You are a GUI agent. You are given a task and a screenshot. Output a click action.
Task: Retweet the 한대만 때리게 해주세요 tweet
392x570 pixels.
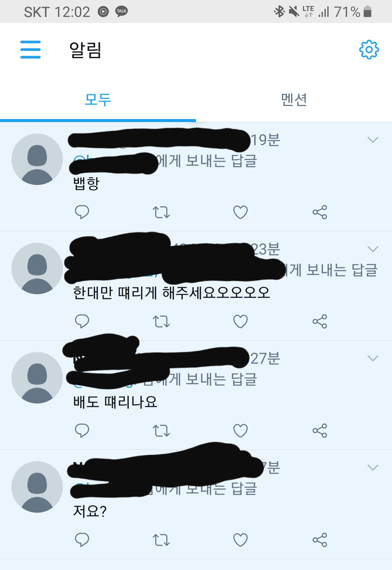(x=161, y=322)
